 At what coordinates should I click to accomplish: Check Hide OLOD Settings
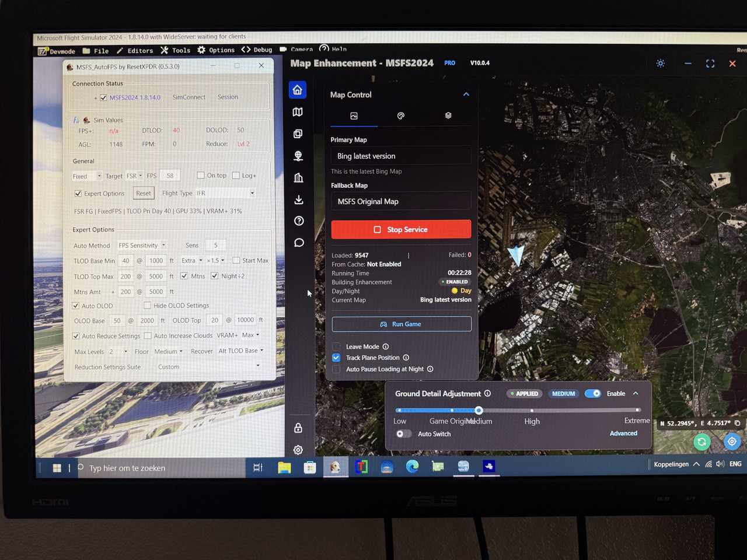coord(148,305)
